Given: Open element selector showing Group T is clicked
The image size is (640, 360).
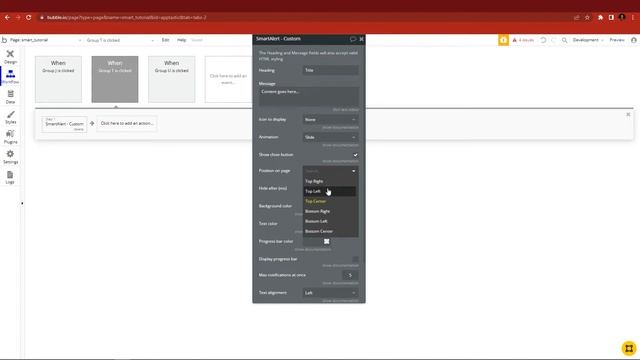Looking at the screenshot, I should (x=120, y=40).
